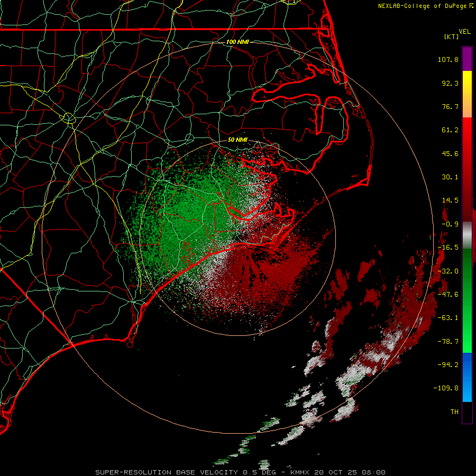Select the -78.7 legend value
This screenshot has height=476, width=476.
(448, 342)
